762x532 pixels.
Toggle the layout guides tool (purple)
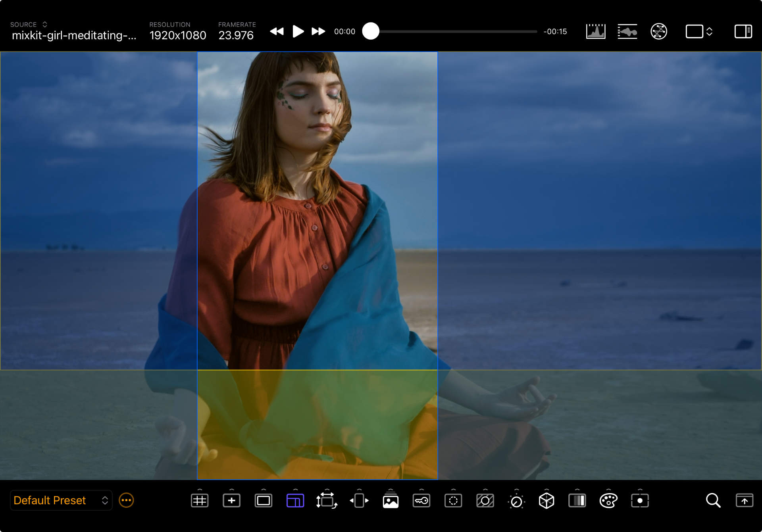tap(295, 501)
